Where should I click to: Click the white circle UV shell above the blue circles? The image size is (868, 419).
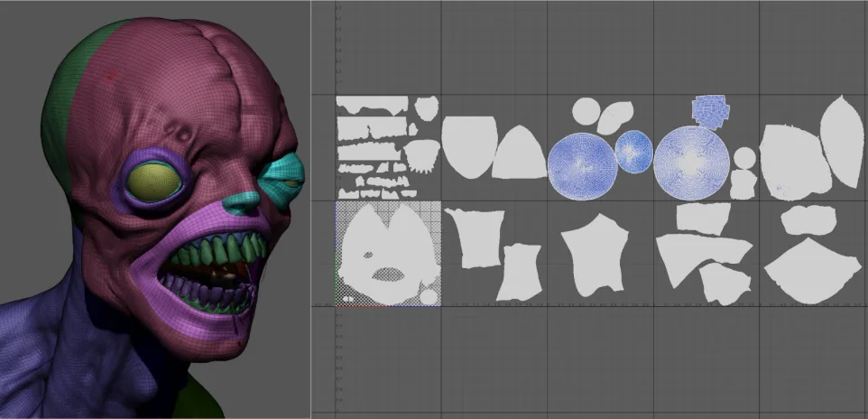tap(586, 111)
